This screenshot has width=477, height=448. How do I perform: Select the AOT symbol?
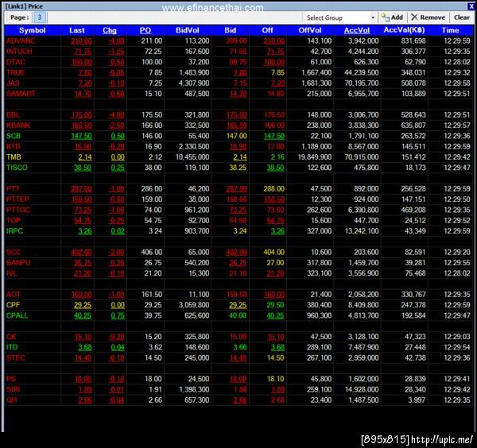coord(13,294)
